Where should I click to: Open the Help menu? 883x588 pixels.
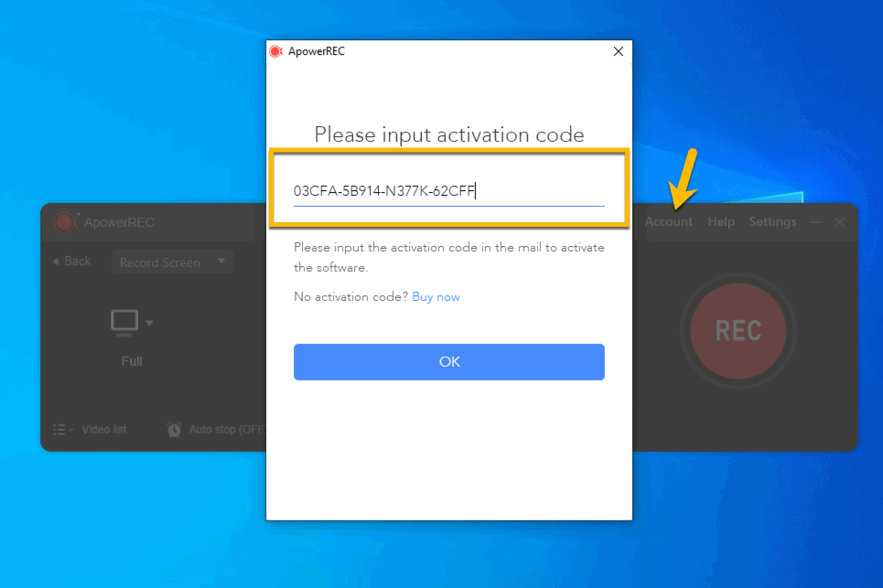pyautogui.click(x=721, y=222)
